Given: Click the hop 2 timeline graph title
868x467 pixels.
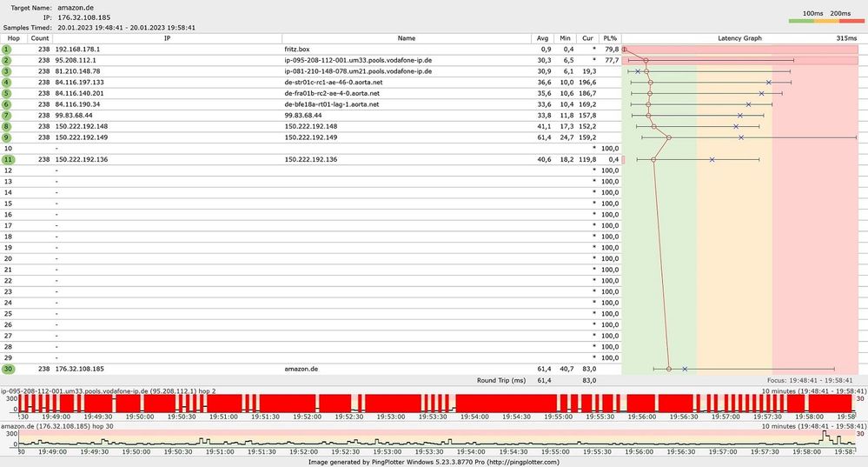Looking at the screenshot, I should (x=109, y=391).
